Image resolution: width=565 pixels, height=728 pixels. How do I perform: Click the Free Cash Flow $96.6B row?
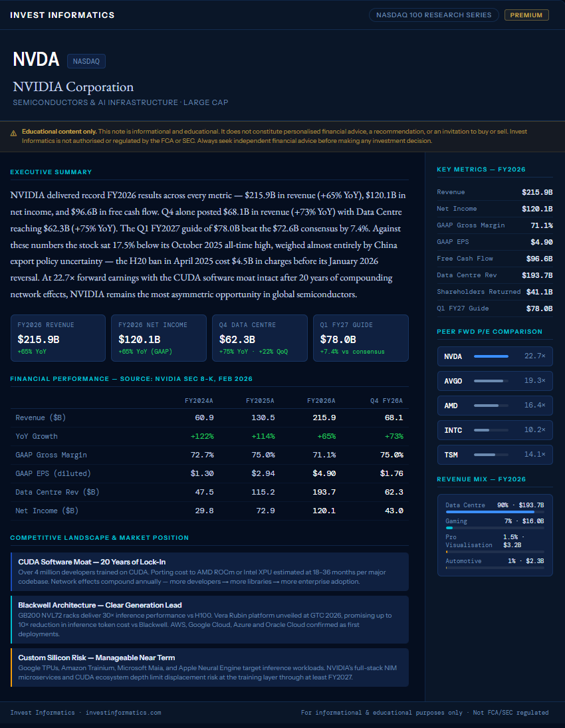point(495,259)
